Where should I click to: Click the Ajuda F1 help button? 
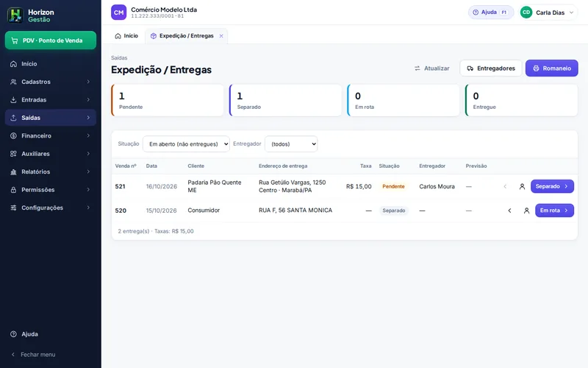[490, 13]
